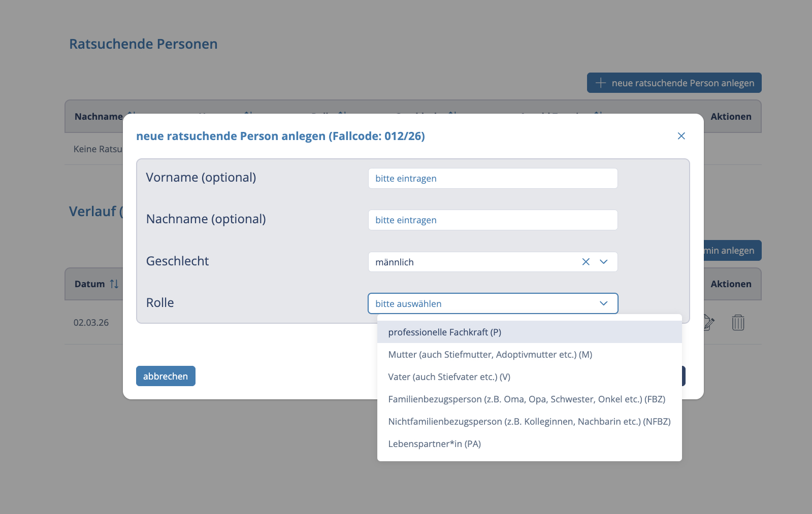The width and height of the screenshot is (812, 514).
Task: Click the partially visible Termin anlegen button
Action: pyautogui.click(x=732, y=251)
